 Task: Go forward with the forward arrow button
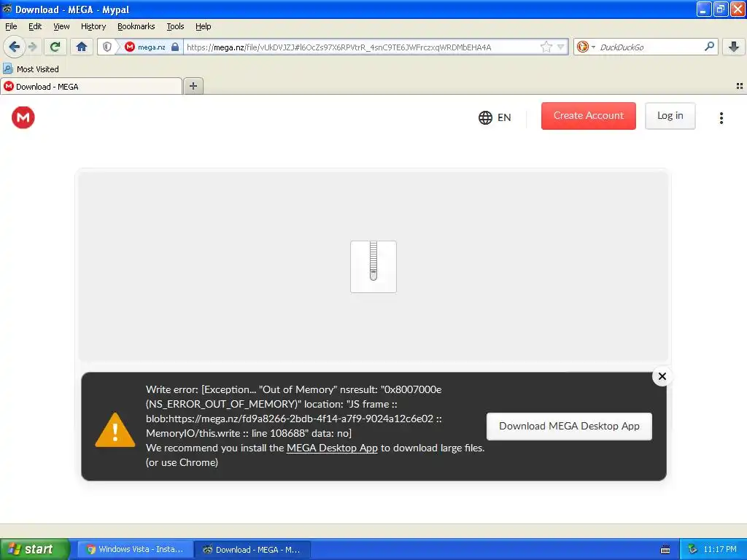[x=32, y=47]
